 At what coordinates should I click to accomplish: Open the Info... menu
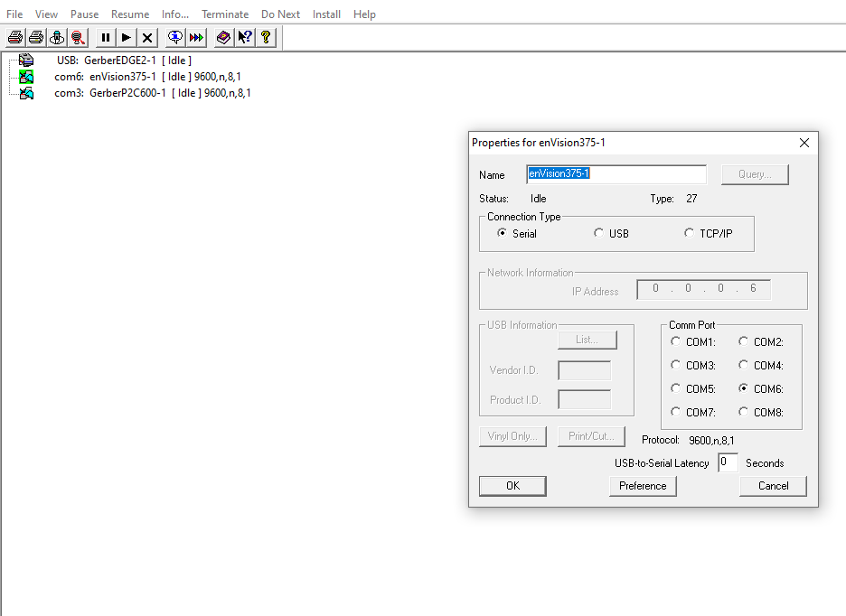pyautogui.click(x=175, y=14)
